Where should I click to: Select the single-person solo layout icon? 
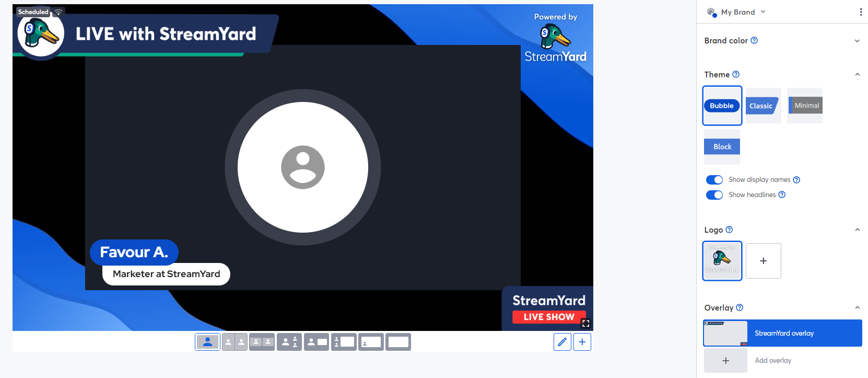[x=207, y=342]
